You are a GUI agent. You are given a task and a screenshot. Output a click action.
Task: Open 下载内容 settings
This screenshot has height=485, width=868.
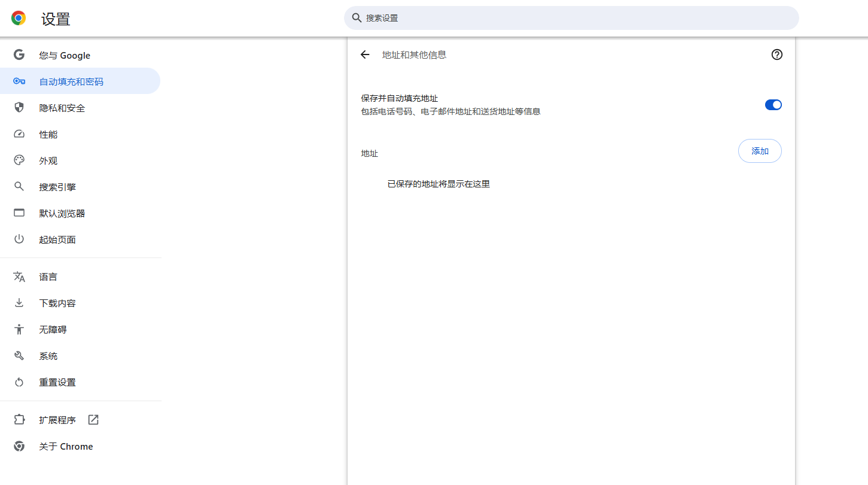tap(81, 303)
